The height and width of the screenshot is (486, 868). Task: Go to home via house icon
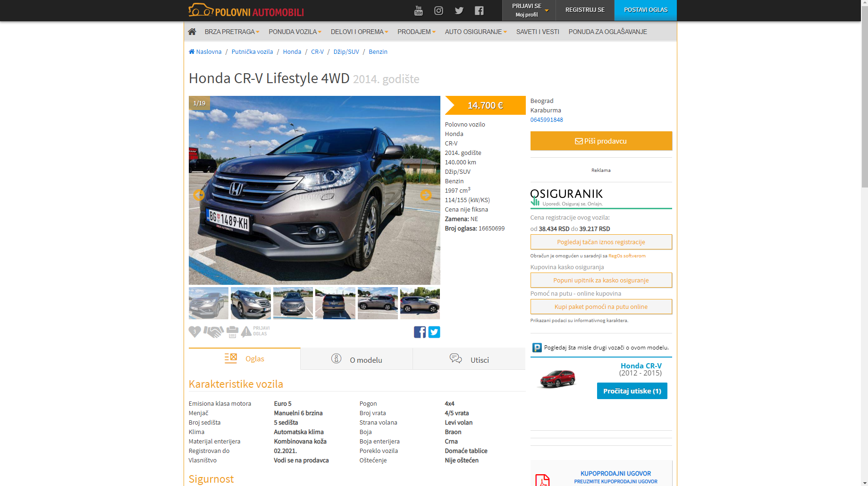(192, 32)
